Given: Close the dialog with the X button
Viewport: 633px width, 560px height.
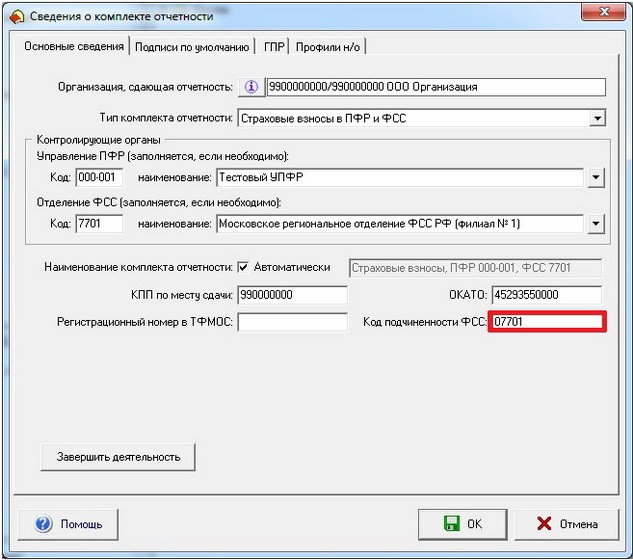Looking at the screenshot, I should (x=604, y=12).
